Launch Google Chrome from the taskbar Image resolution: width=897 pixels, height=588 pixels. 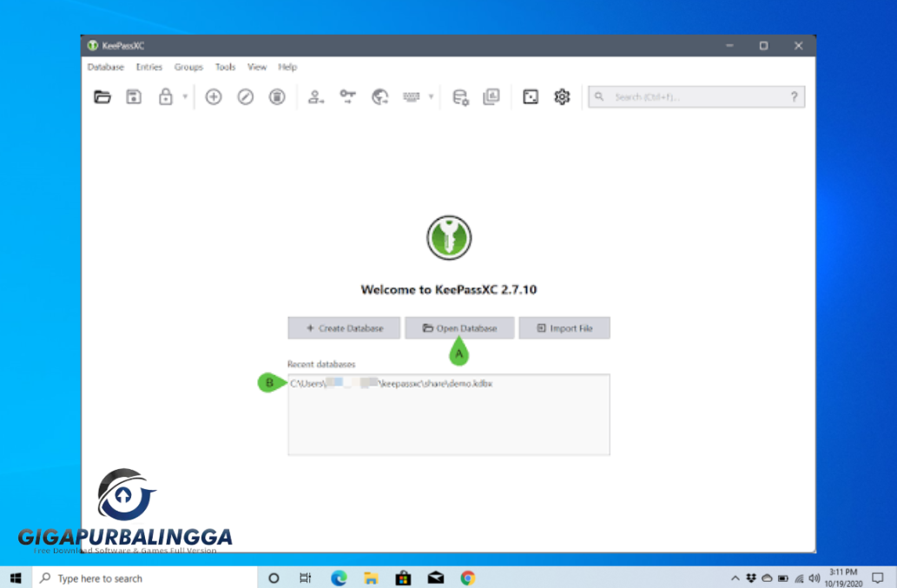(468, 578)
